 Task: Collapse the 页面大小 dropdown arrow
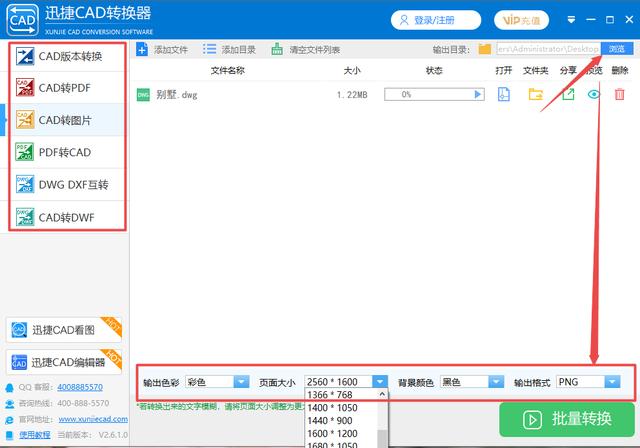[380, 381]
